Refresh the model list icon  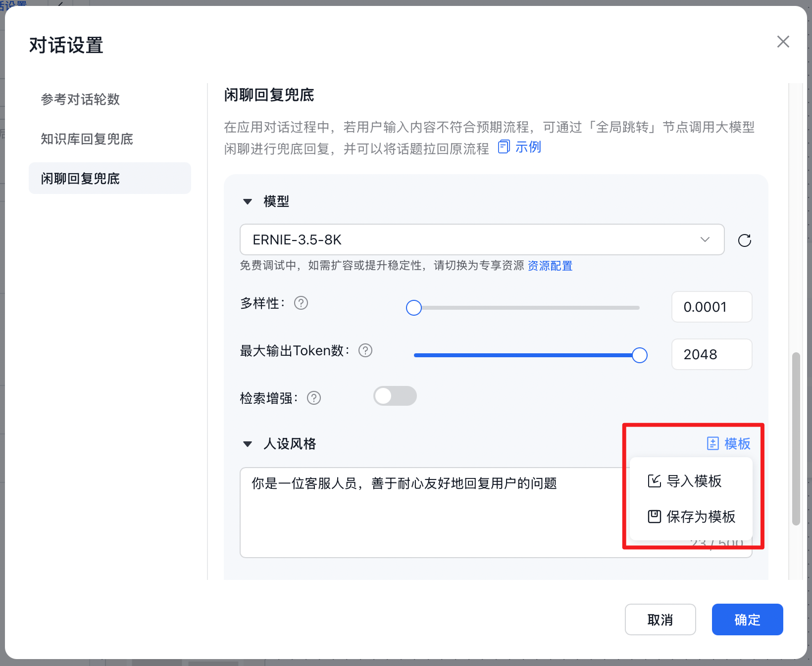coord(745,240)
